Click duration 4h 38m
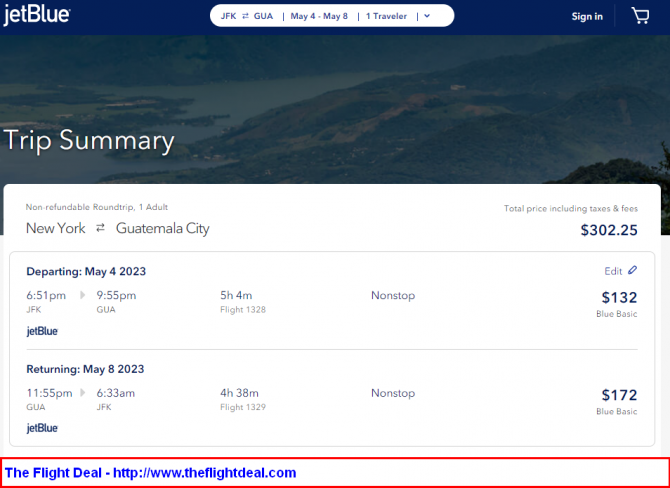The height and width of the screenshot is (488, 670). tap(239, 393)
